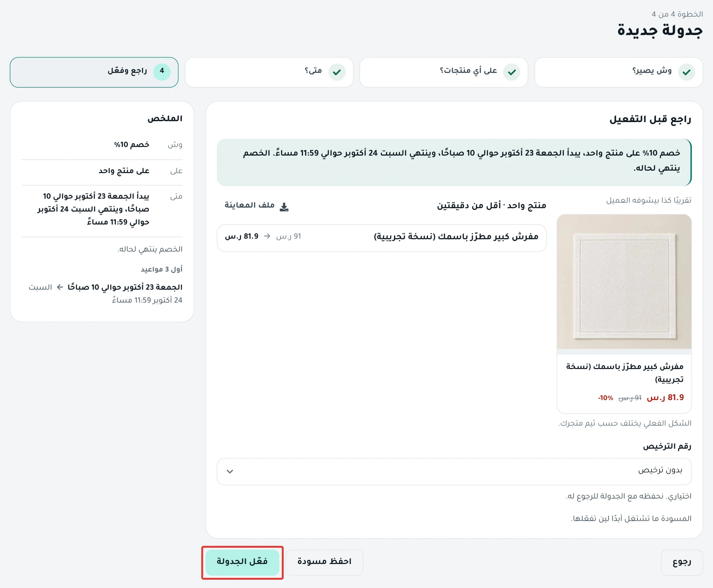Click the chevron arrow of the license dropdown
The height and width of the screenshot is (588, 713).
click(230, 472)
